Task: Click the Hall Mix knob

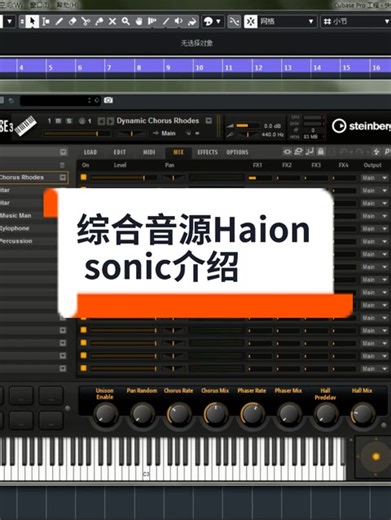Action: (362, 414)
